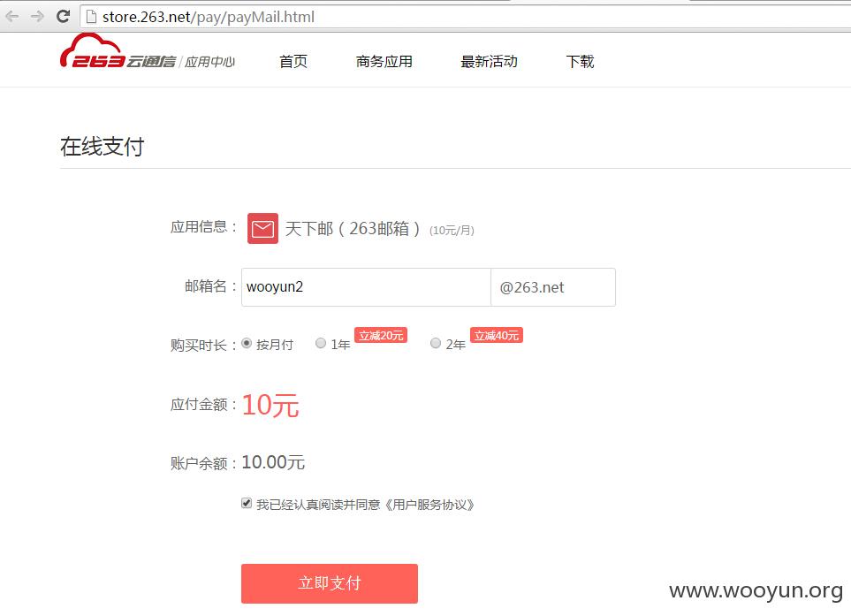Click the 立减20元 discount badge
The image size is (851, 616).
pos(381,336)
